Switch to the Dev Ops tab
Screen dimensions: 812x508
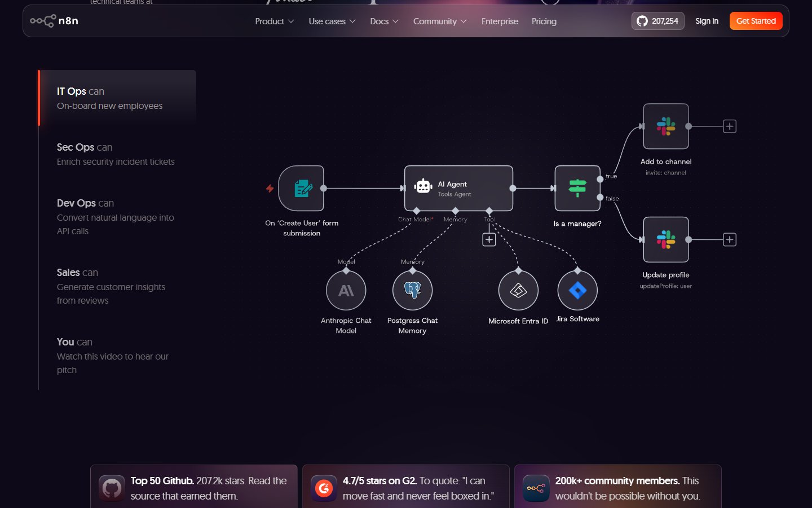coord(117,217)
